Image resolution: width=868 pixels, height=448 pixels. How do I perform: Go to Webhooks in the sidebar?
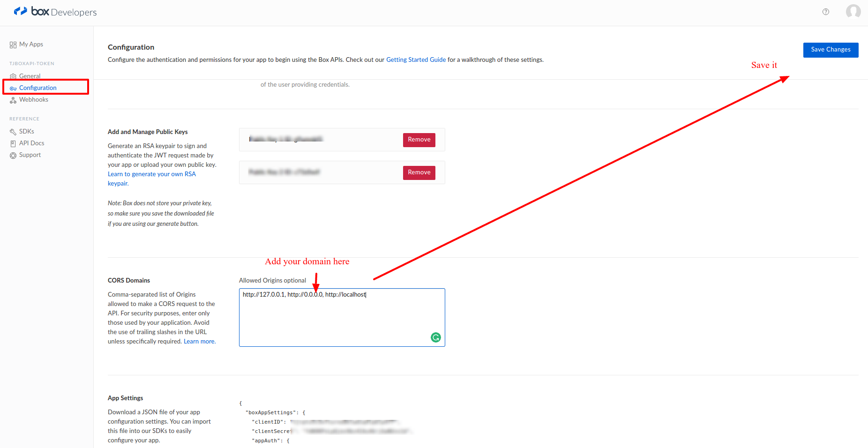point(33,100)
